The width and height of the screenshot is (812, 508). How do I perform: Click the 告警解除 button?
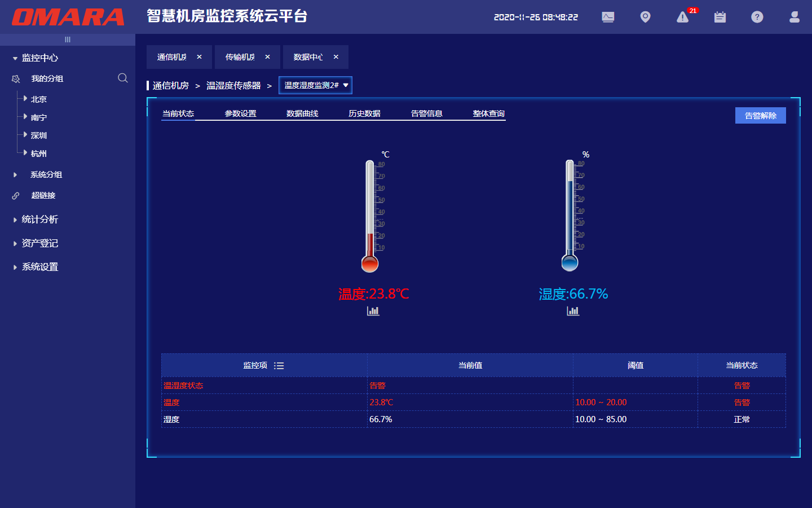click(760, 116)
